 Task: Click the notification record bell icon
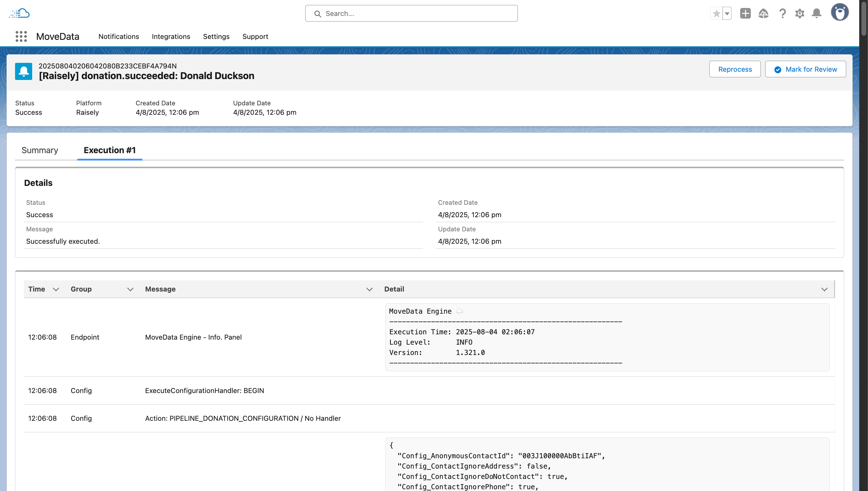[x=24, y=71]
